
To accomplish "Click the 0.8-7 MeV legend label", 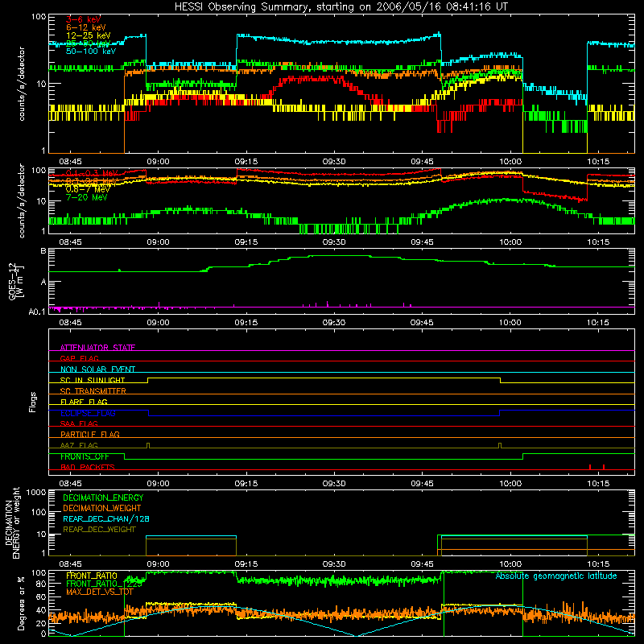I will coord(88,189).
